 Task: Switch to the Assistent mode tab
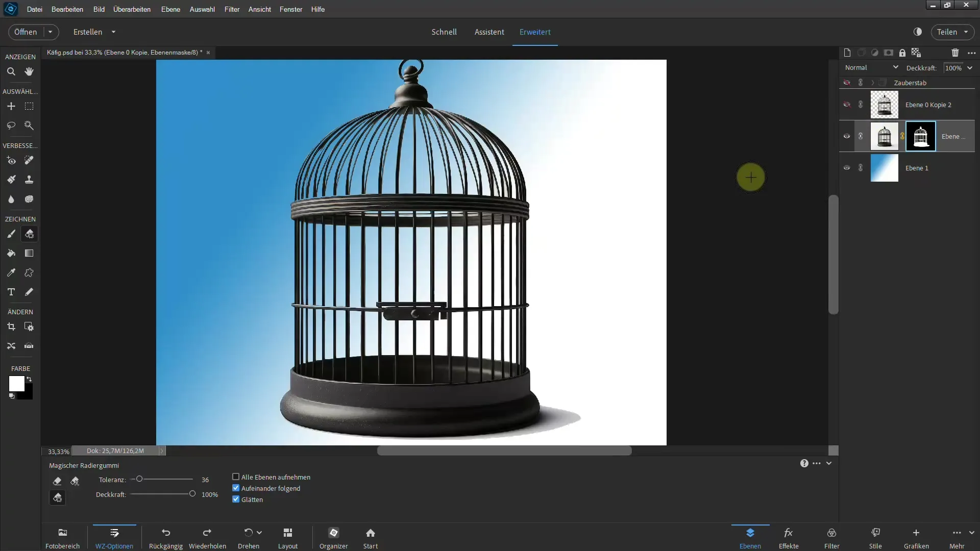[x=489, y=32]
